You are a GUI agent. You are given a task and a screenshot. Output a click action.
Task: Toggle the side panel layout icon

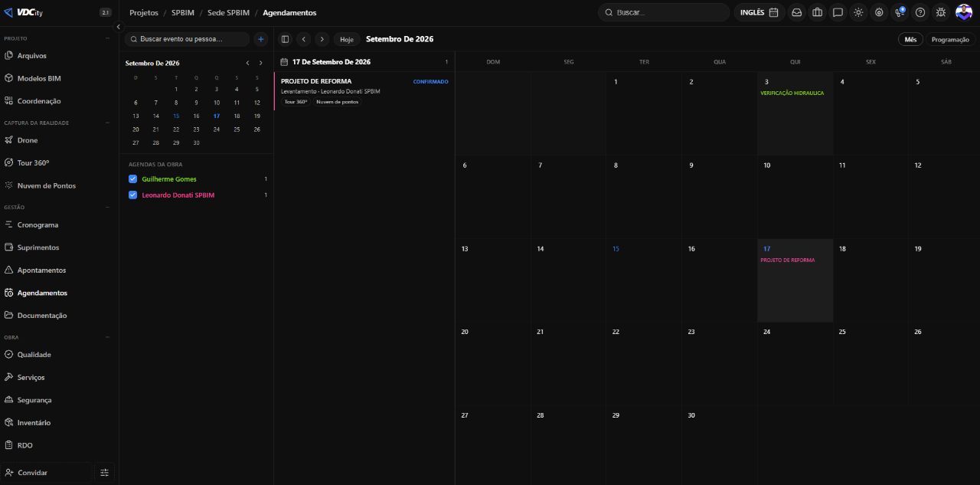coord(286,39)
